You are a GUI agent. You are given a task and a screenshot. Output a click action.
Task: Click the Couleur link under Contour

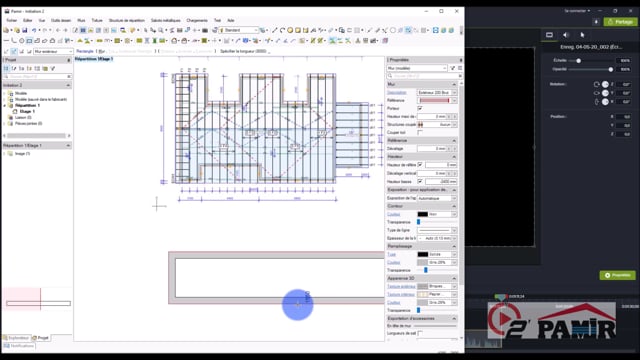pyautogui.click(x=393, y=214)
